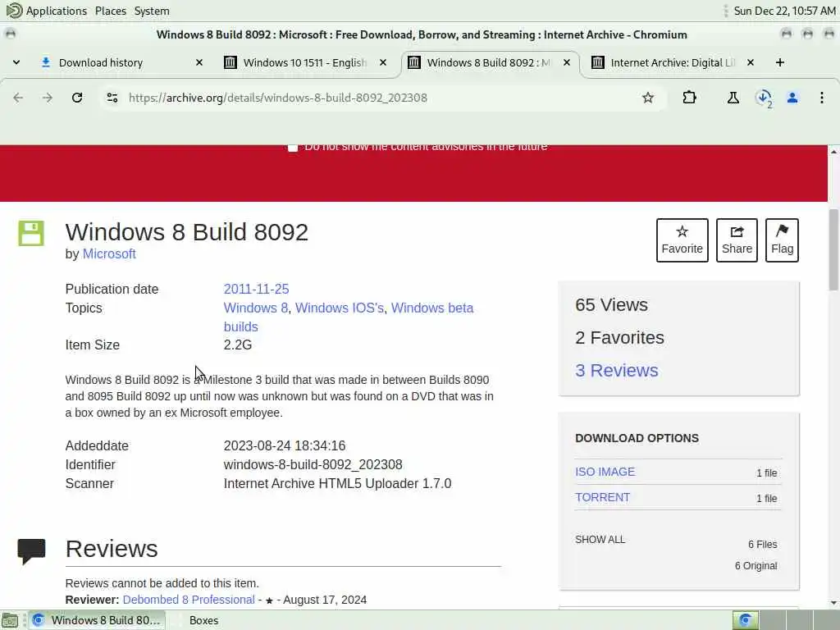This screenshot has width=840, height=630.
Task: Download the TORRENT option
Action: 603,497
